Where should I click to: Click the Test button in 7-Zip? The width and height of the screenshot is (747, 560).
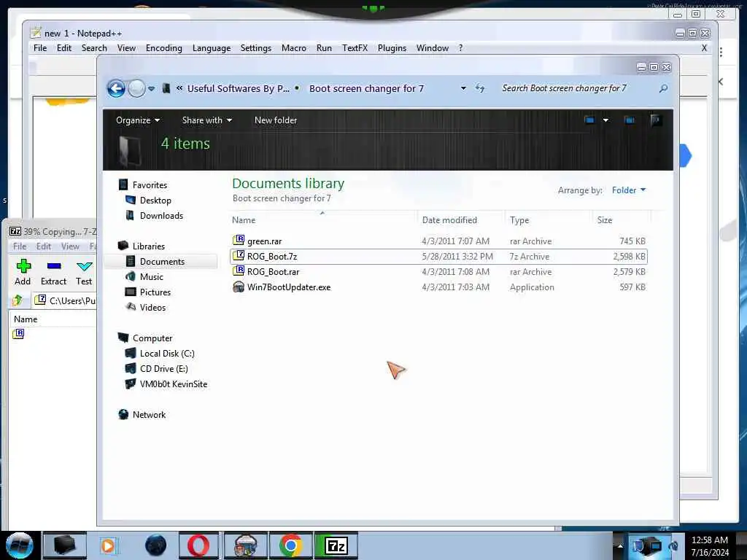click(84, 273)
